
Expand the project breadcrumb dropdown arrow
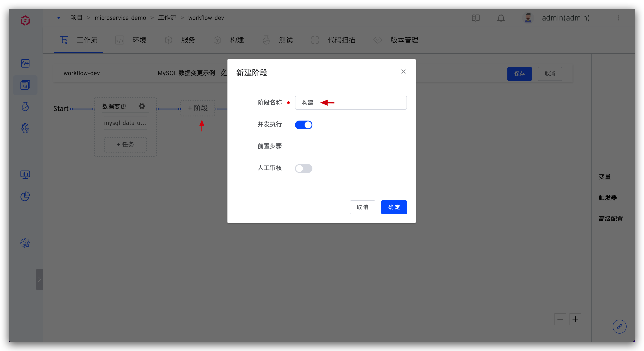[x=59, y=18]
